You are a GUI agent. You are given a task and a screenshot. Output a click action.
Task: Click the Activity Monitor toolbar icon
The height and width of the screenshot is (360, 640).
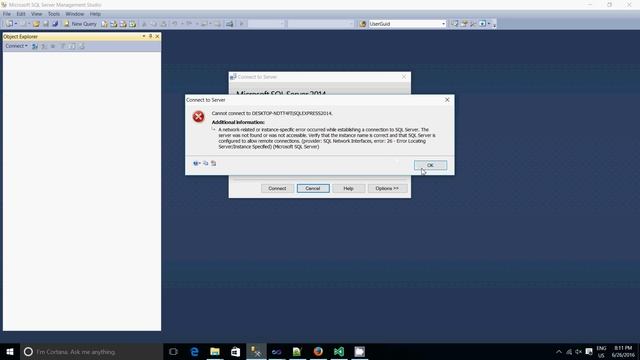pos(230,24)
